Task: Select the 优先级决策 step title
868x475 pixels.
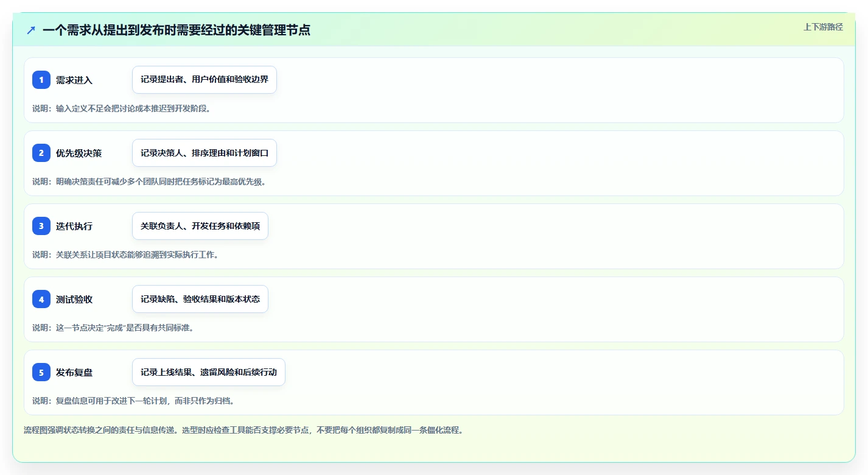Action: pos(79,153)
